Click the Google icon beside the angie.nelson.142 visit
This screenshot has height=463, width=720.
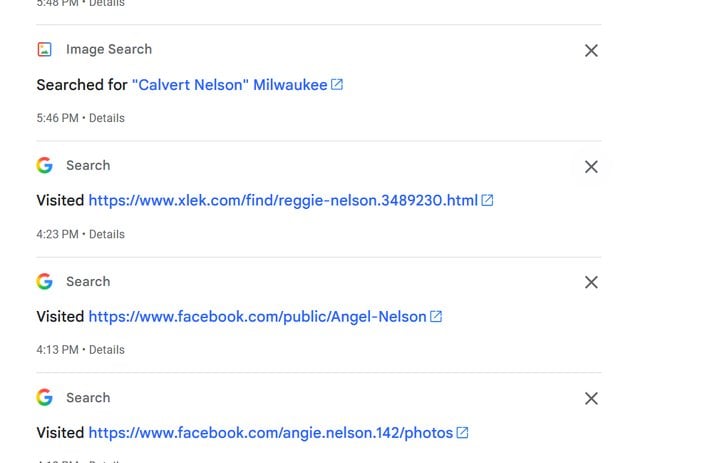(44, 397)
